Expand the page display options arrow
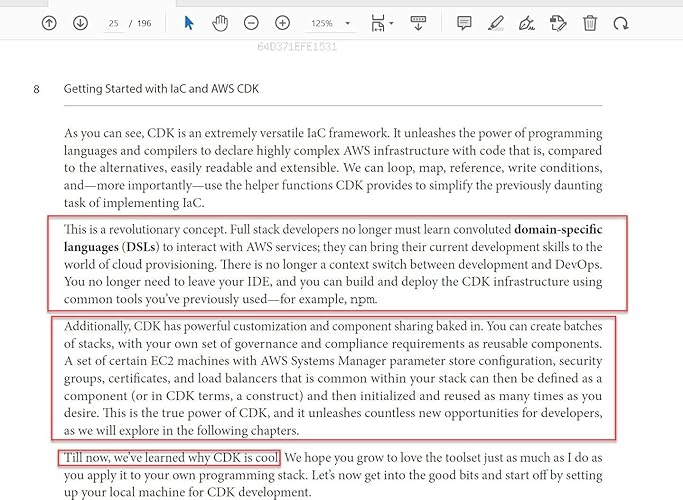The height and width of the screenshot is (500, 683). click(x=391, y=23)
